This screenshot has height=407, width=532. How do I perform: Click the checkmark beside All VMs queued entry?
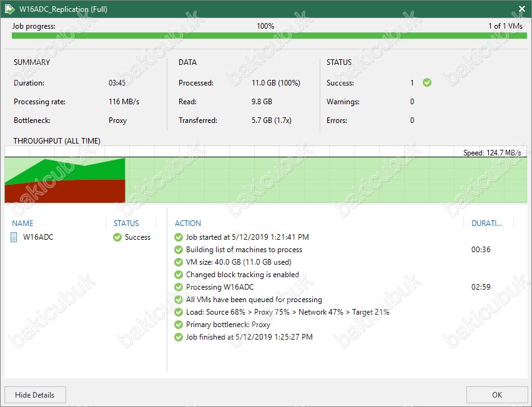coord(179,300)
